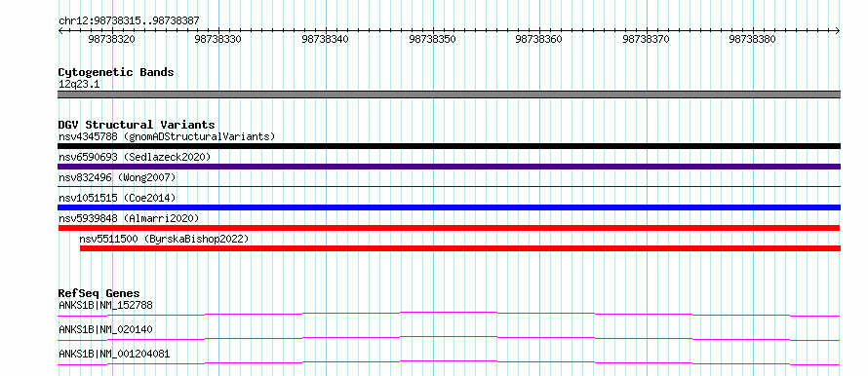Open variant nsv832496 (Wong2007) label
Image resolution: width=868 pixels, height=376 pixels.
coord(117,177)
